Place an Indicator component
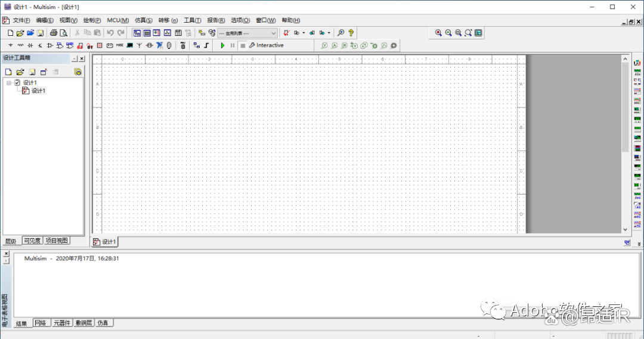Image resolution: width=644 pixels, height=339 pixels. point(100,45)
